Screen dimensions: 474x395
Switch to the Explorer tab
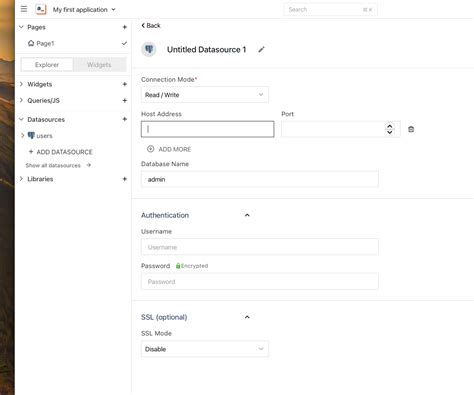tap(47, 65)
